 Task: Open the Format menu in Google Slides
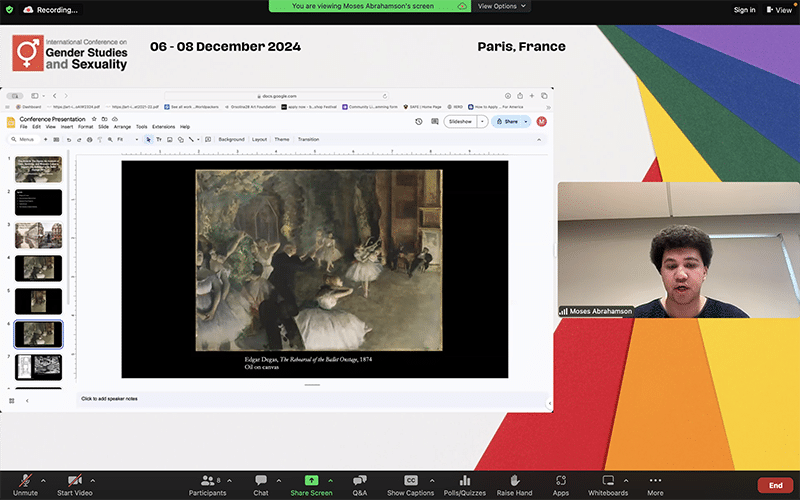tap(85, 127)
